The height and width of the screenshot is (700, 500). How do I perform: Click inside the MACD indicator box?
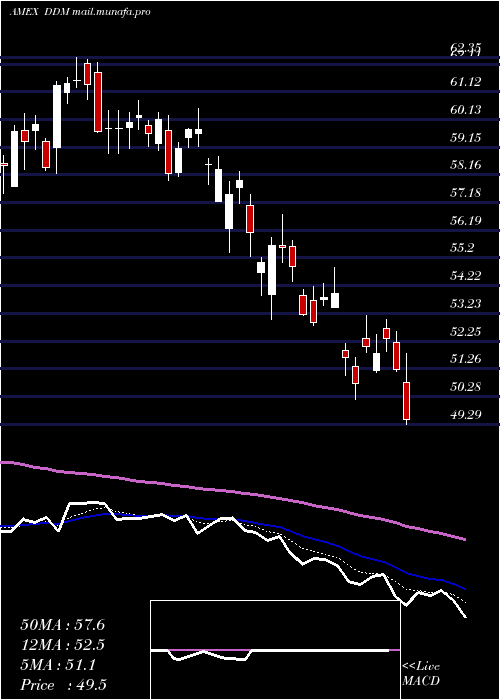pyautogui.click(x=275, y=650)
